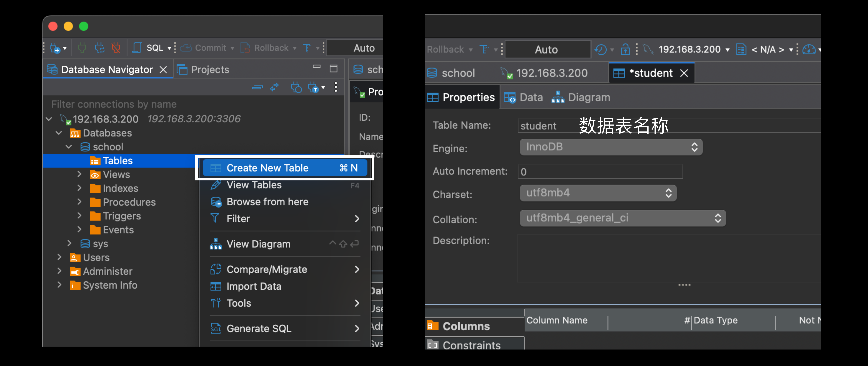The width and height of the screenshot is (868, 366).
Task: Click the lock read-only toolbar icon
Action: (625, 50)
